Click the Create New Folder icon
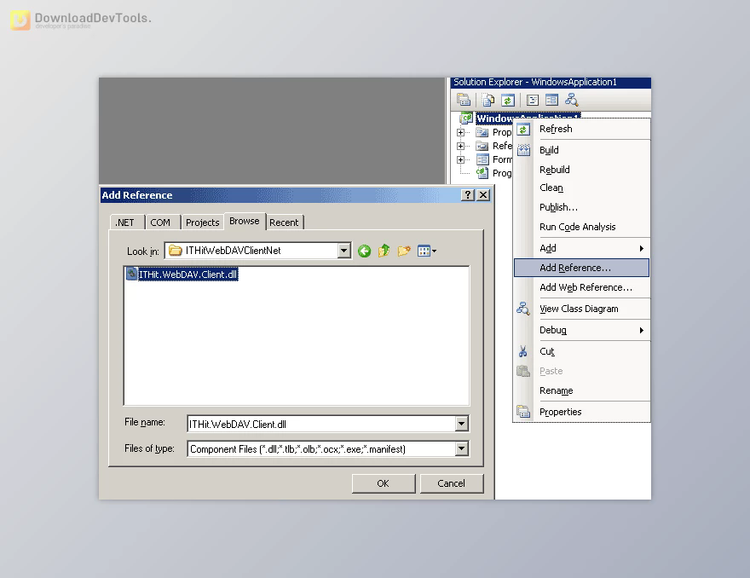 [404, 251]
